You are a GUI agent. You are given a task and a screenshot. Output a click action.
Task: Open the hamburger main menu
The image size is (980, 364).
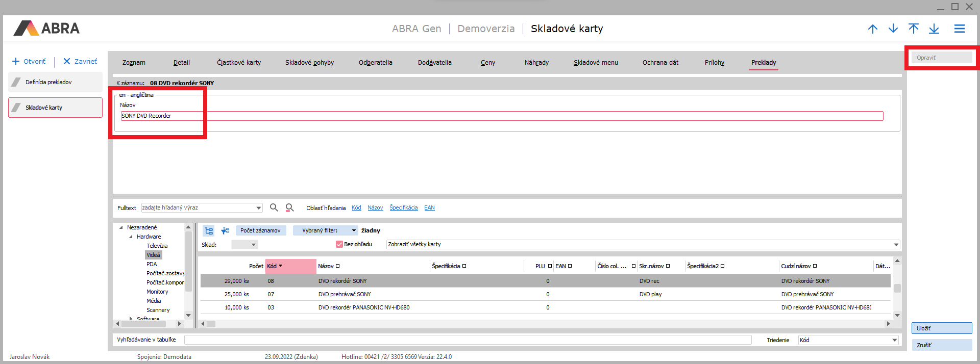(959, 29)
